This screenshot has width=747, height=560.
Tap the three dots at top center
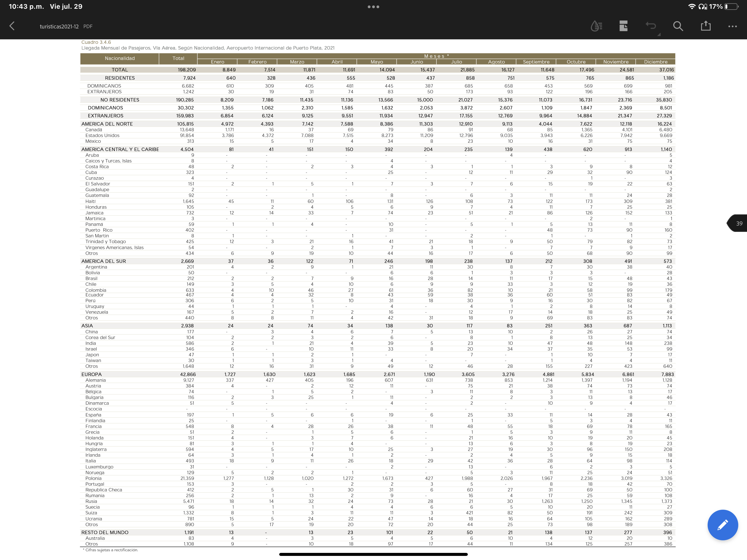(x=373, y=7)
